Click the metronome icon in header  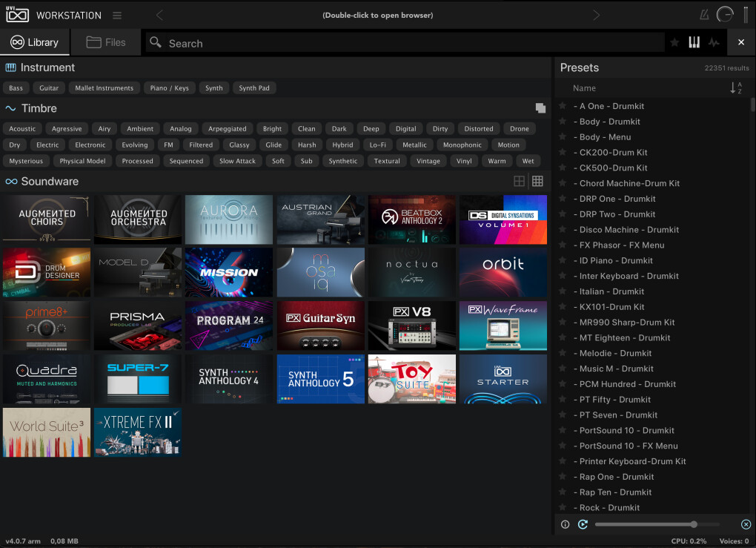704,15
